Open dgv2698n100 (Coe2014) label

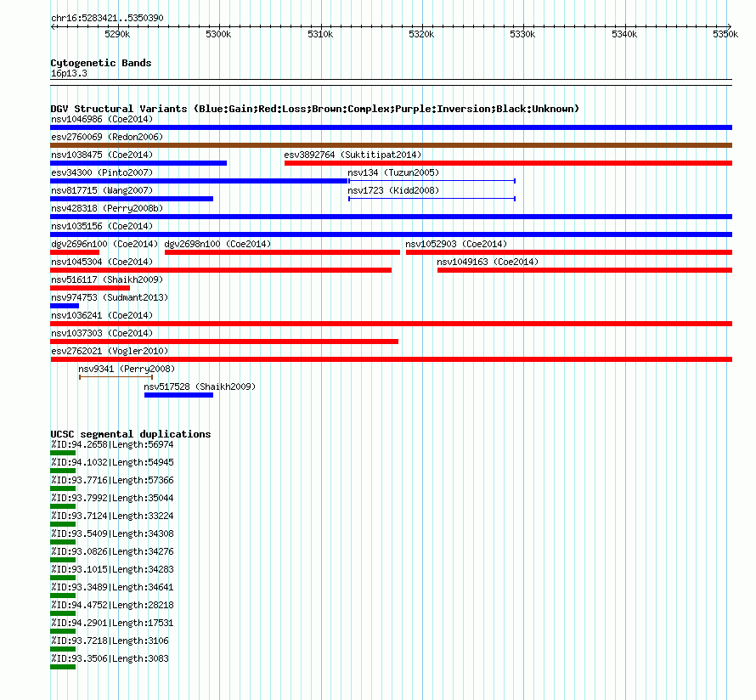(x=217, y=244)
